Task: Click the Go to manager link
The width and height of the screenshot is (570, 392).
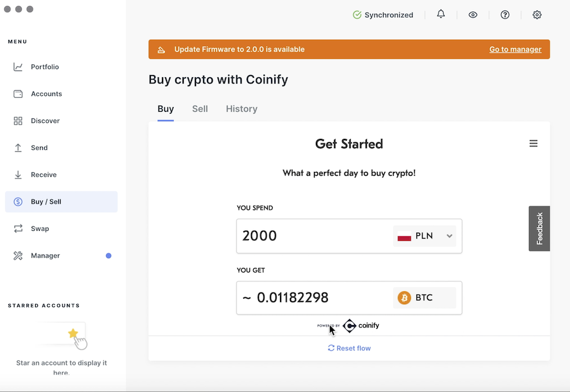Action: (x=515, y=49)
